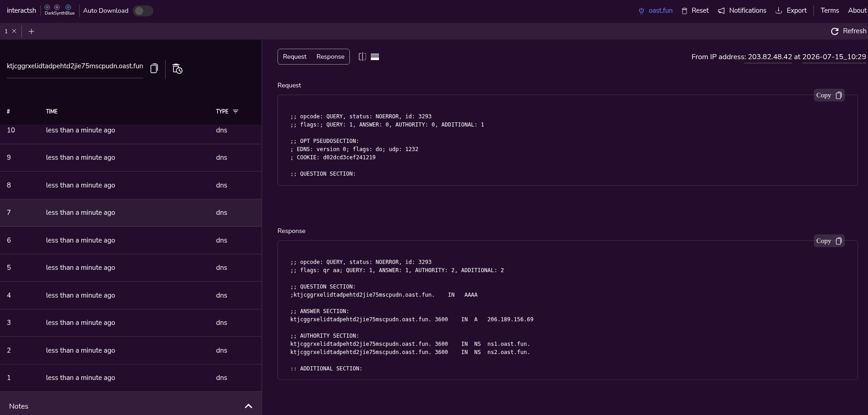
Task: Click the Refresh circular arrow icon
Action: (835, 31)
